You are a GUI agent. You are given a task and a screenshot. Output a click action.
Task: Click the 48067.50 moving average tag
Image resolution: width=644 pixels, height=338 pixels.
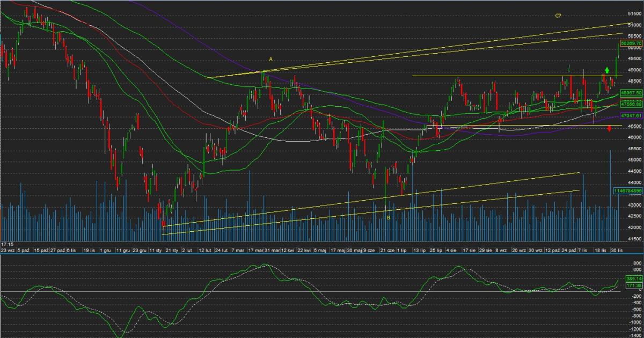631,93
